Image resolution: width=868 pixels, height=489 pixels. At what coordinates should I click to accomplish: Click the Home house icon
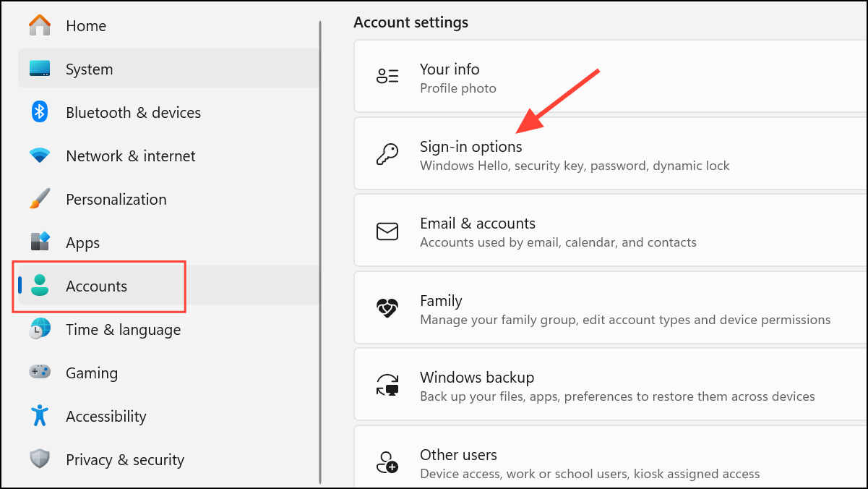click(x=40, y=25)
